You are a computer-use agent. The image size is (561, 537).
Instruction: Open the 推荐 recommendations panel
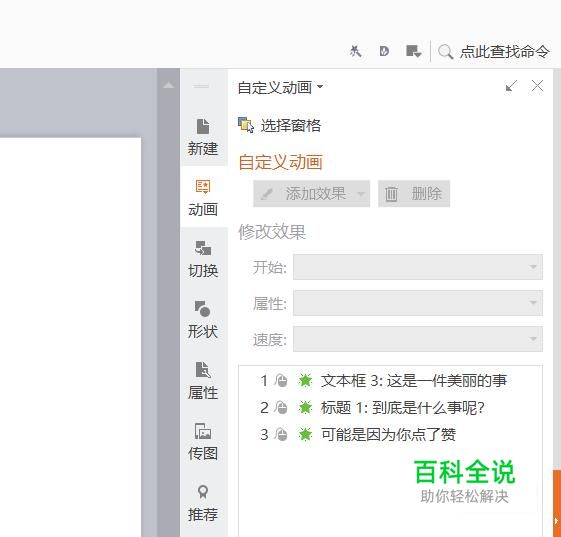click(203, 503)
